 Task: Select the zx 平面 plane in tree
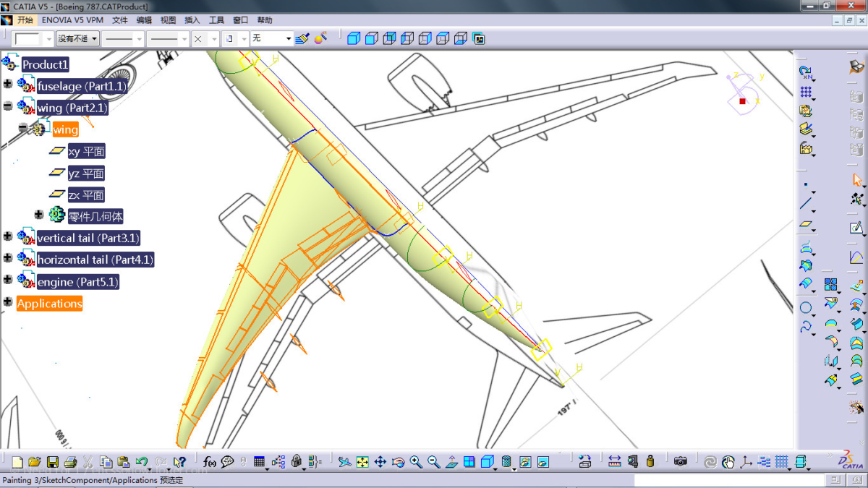pos(86,194)
